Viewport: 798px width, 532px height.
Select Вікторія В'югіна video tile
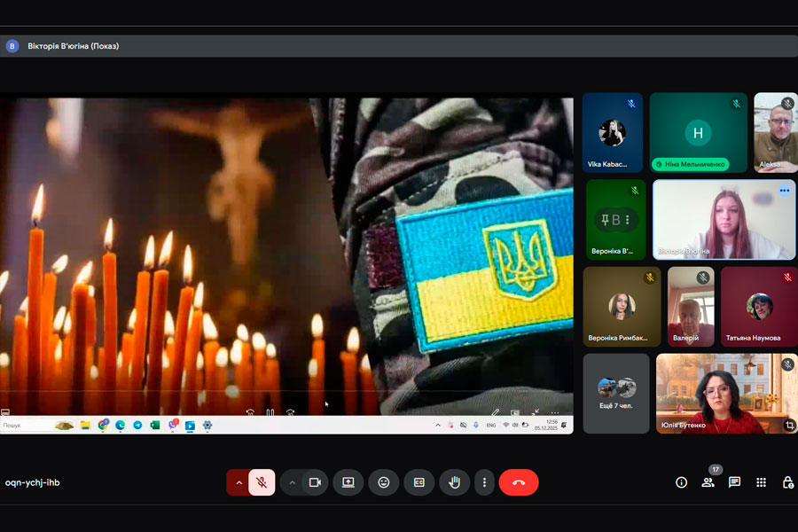[x=724, y=219]
